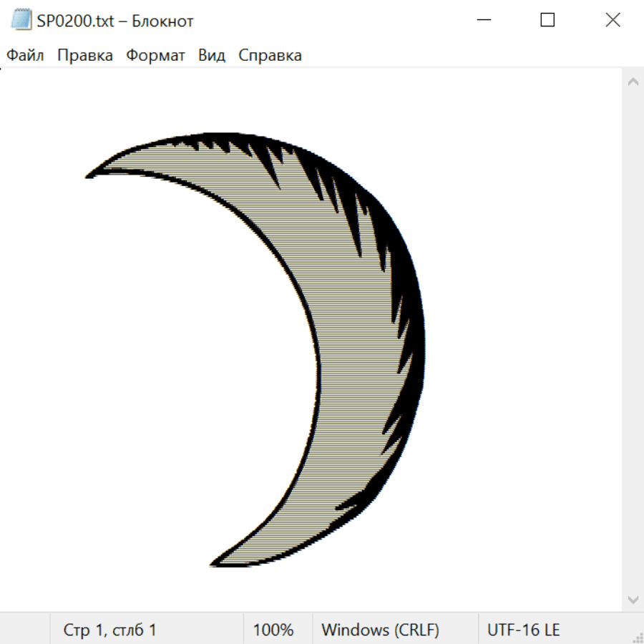Click the Windows (CRLF) line ending indicator
Viewport: 644px width, 644px height.
pos(380,630)
